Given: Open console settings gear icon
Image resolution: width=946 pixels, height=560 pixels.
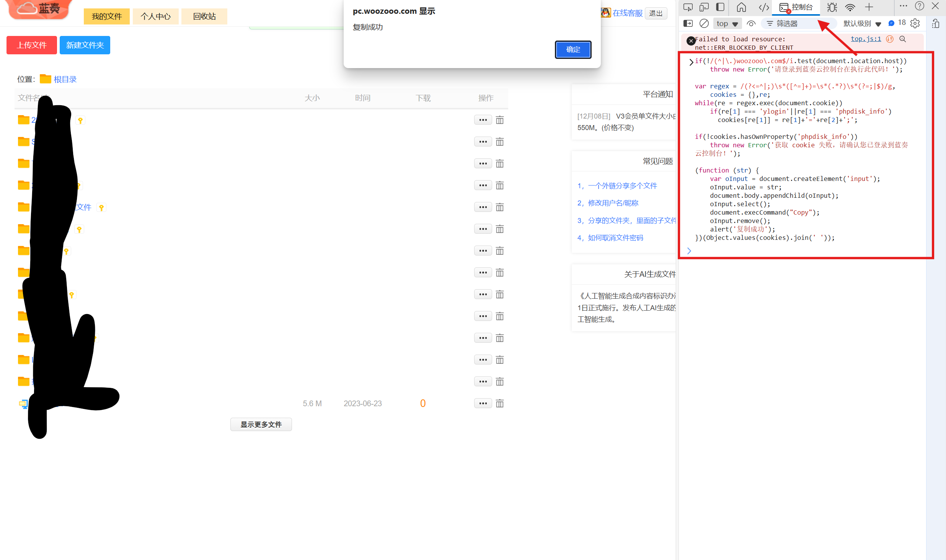Looking at the screenshot, I should click(915, 24).
